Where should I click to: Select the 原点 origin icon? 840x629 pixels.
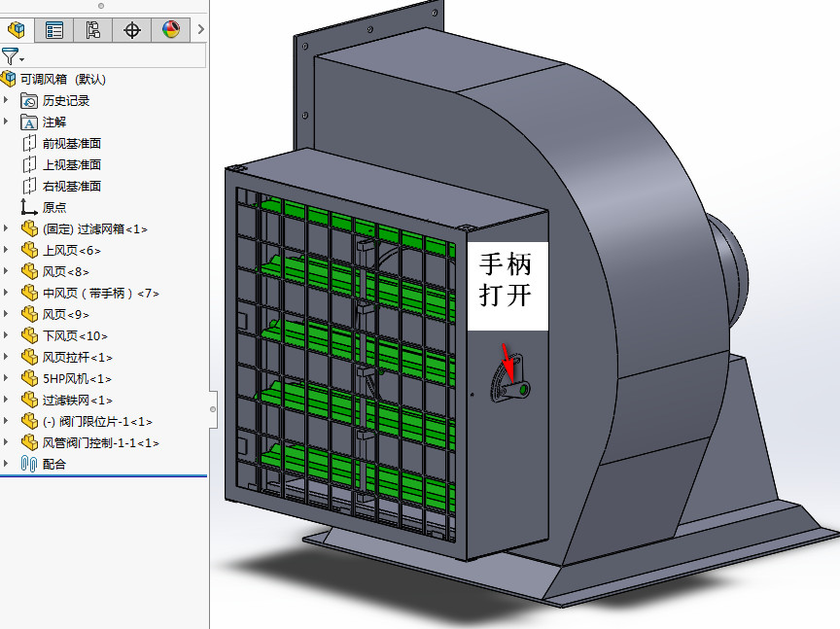tap(28, 207)
